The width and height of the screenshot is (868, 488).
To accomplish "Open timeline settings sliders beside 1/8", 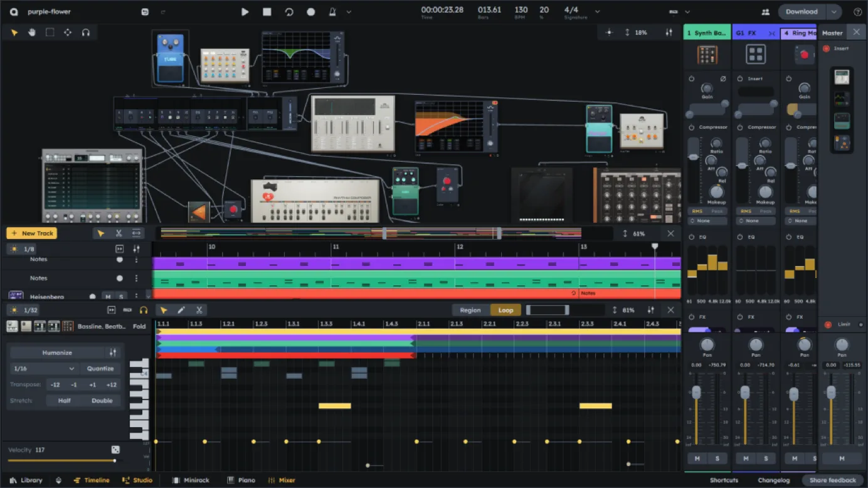I will (136, 249).
